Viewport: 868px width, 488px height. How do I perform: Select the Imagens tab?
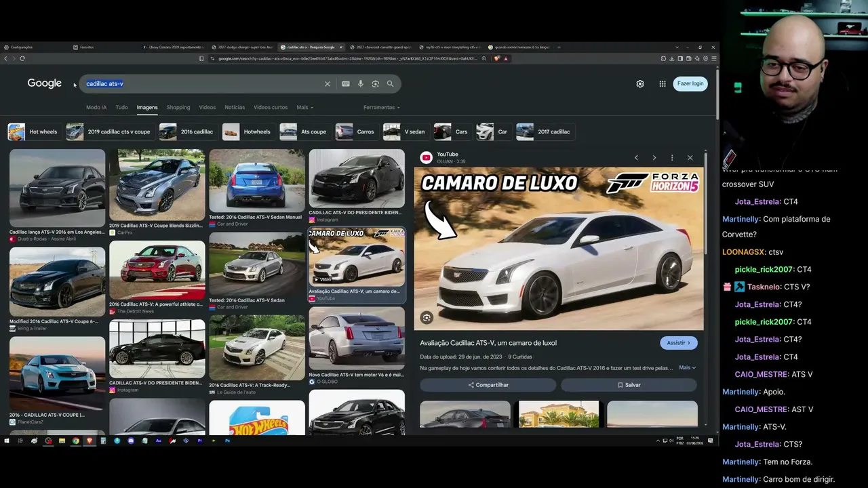(147, 107)
